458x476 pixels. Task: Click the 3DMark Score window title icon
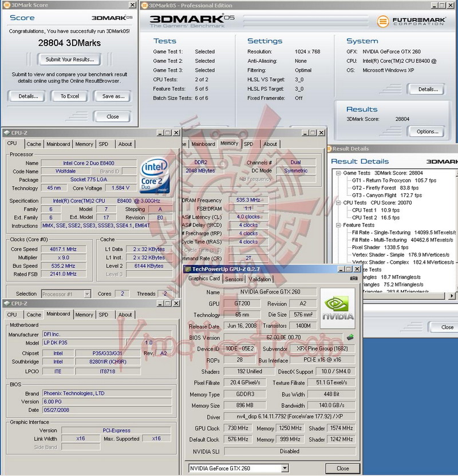point(6,5)
